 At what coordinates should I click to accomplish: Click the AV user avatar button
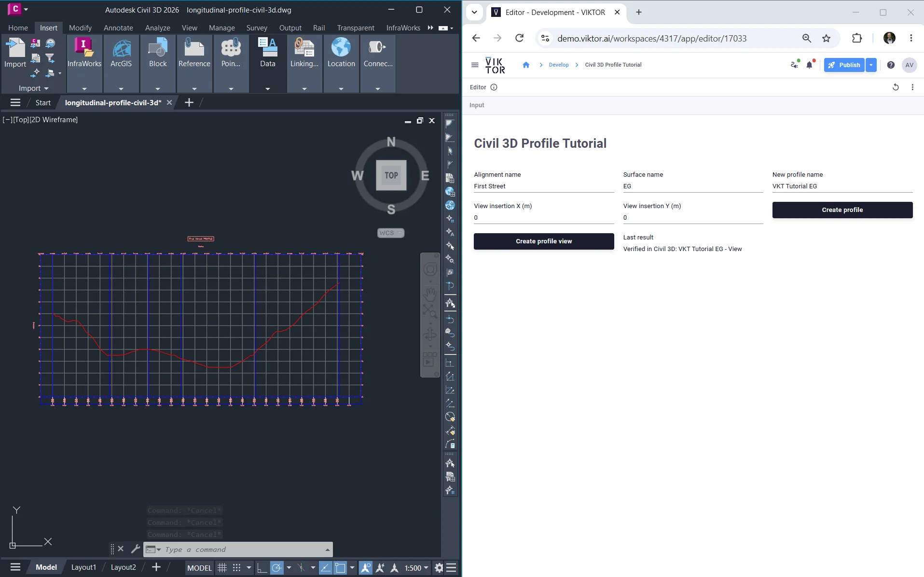pyautogui.click(x=910, y=65)
